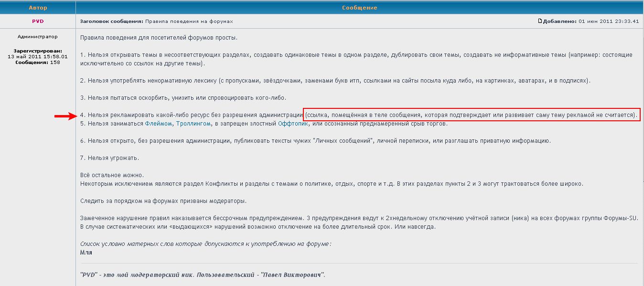Click the "Автор" column header
644x286 pixels.
click(38, 8)
